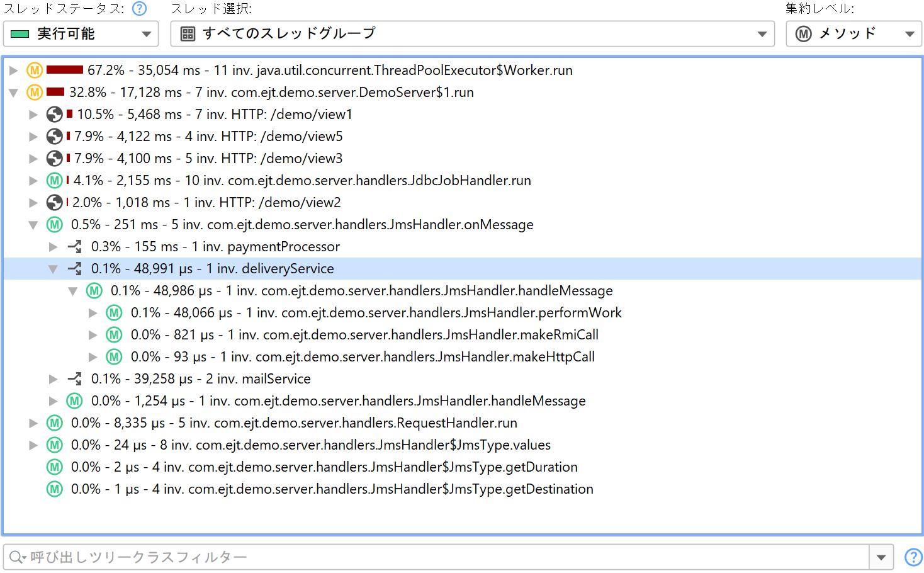Click the green method icon of the 1,254 µs handleMessage row

coord(75,401)
